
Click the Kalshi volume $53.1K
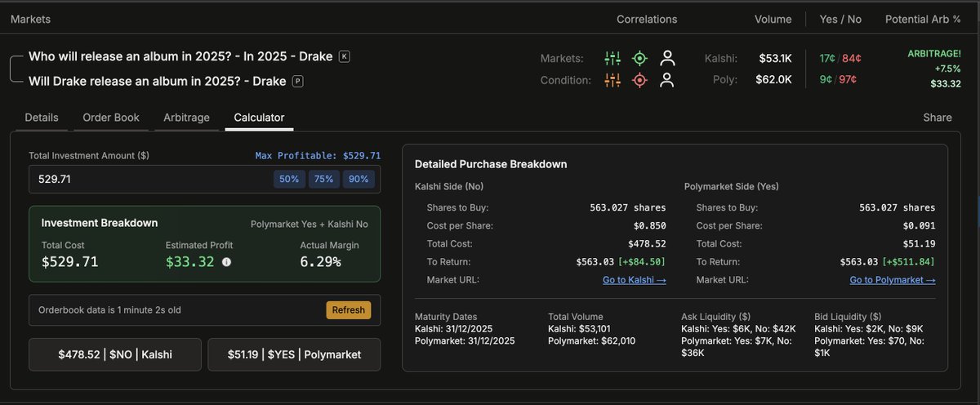pyautogui.click(x=775, y=58)
